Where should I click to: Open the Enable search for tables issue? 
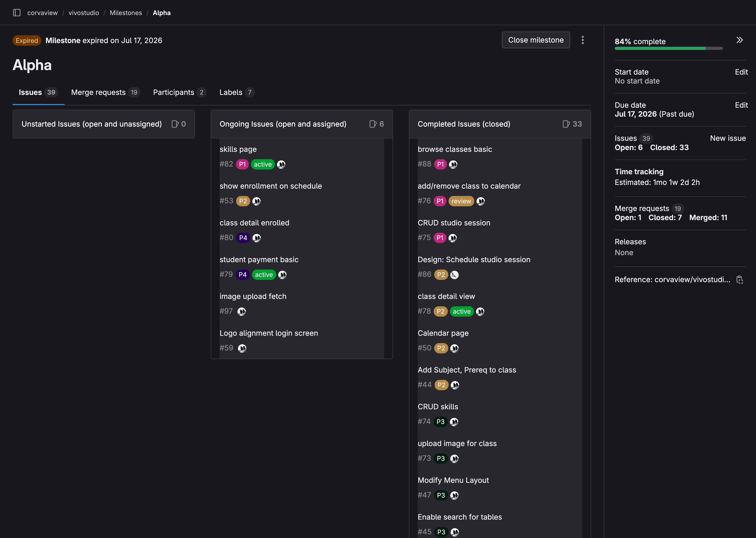pos(459,517)
